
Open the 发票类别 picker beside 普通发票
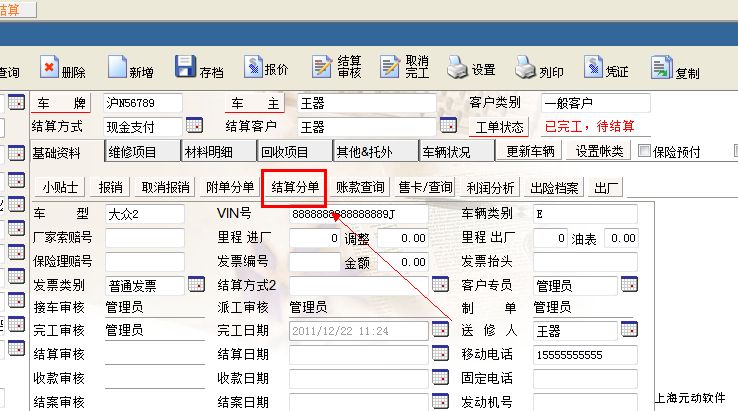[195, 285]
